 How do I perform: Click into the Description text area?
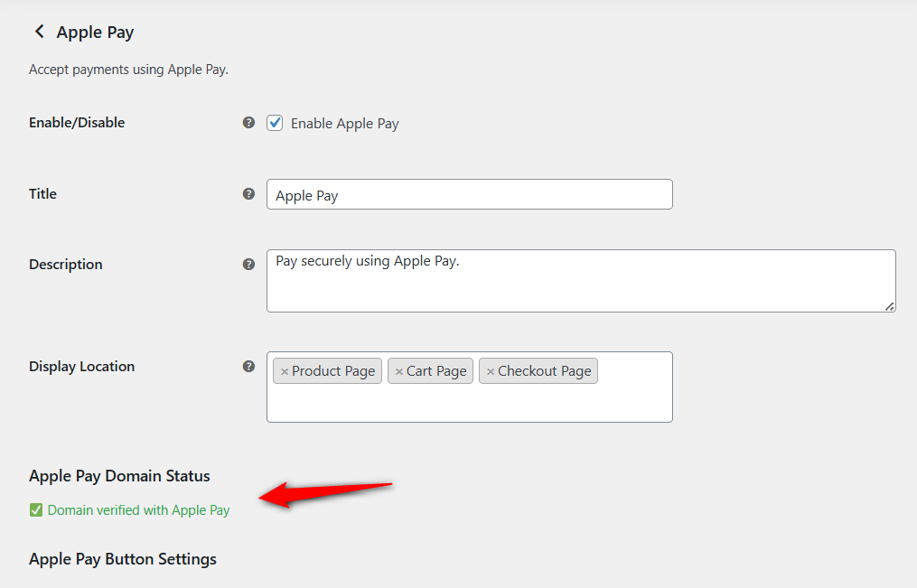point(581,281)
